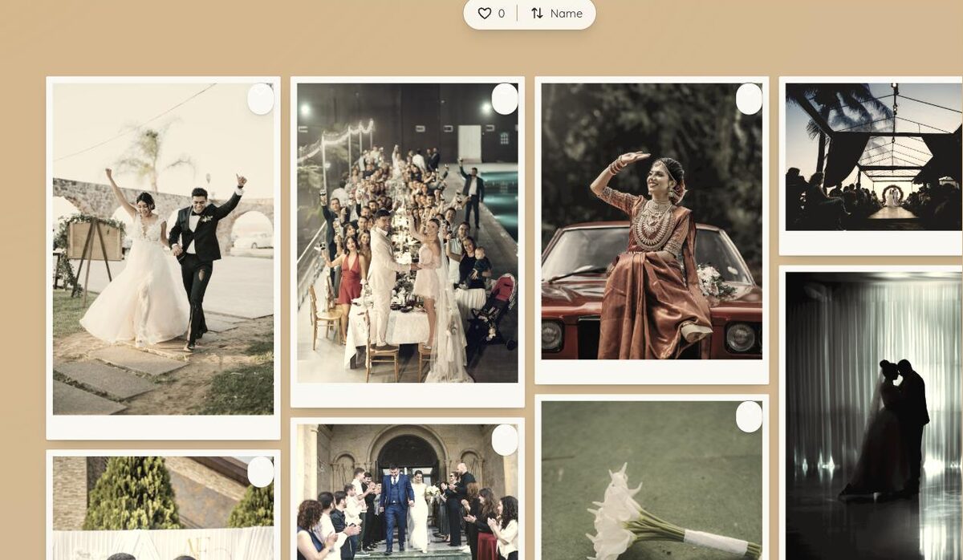Open the cheering bride and groom photo
The image size is (963, 560).
[x=163, y=249]
